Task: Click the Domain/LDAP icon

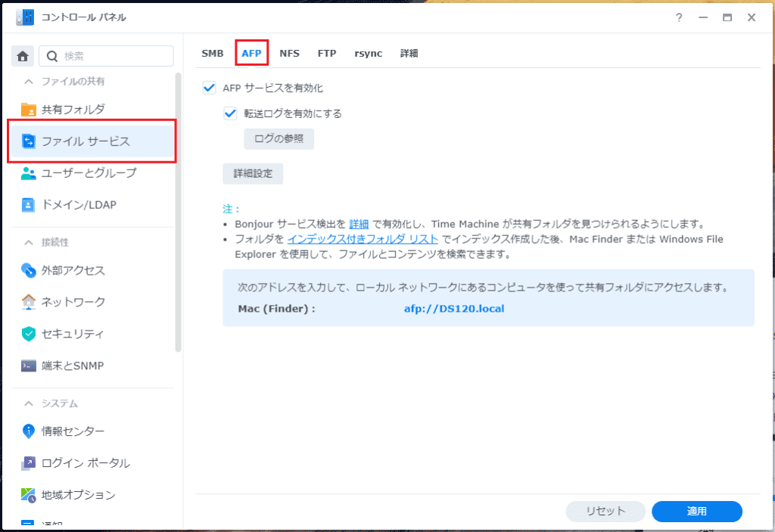Action: tap(28, 204)
